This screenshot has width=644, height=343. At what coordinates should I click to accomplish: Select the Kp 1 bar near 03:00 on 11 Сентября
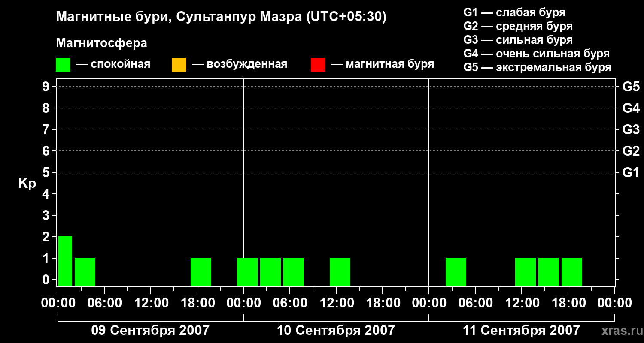coord(456,272)
